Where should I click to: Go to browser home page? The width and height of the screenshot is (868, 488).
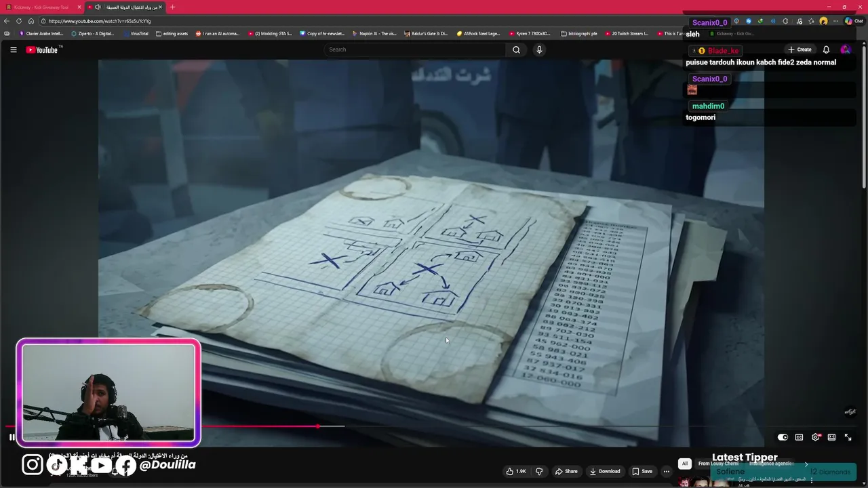31,21
